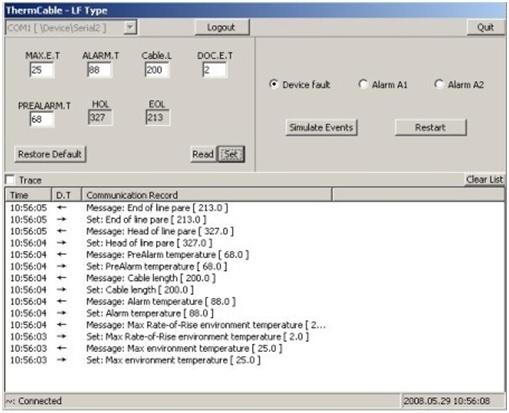Image resolution: width=509 pixels, height=413 pixels.
Task: Select the Message: Head of line pare row
Action: (255, 231)
